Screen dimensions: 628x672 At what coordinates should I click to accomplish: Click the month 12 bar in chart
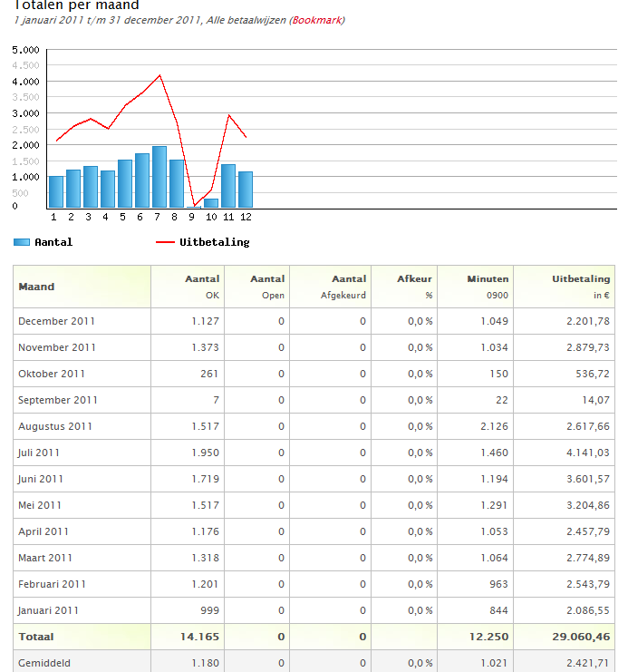(246, 190)
